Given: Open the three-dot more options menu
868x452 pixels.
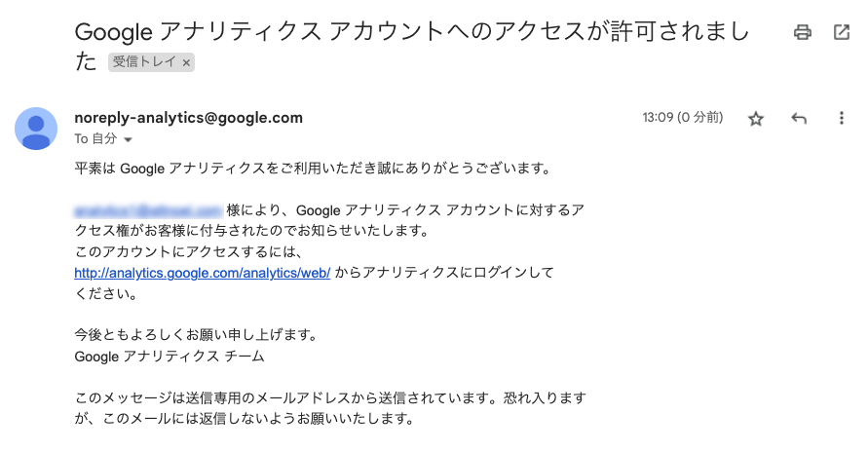Looking at the screenshot, I should 841,118.
